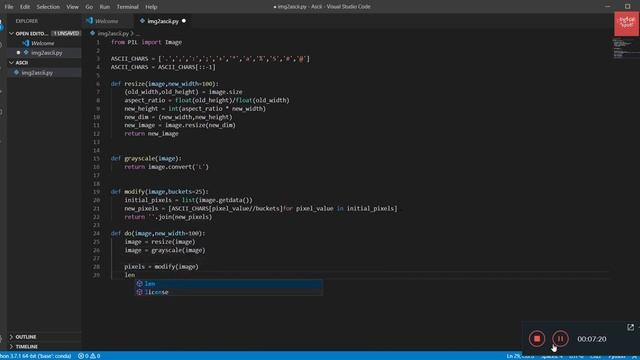Click the 'return image.convert' line
640x360 pixels.
(x=166, y=167)
